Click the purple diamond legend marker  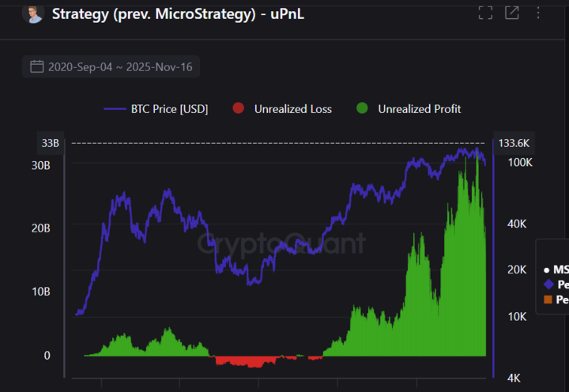[x=548, y=285]
